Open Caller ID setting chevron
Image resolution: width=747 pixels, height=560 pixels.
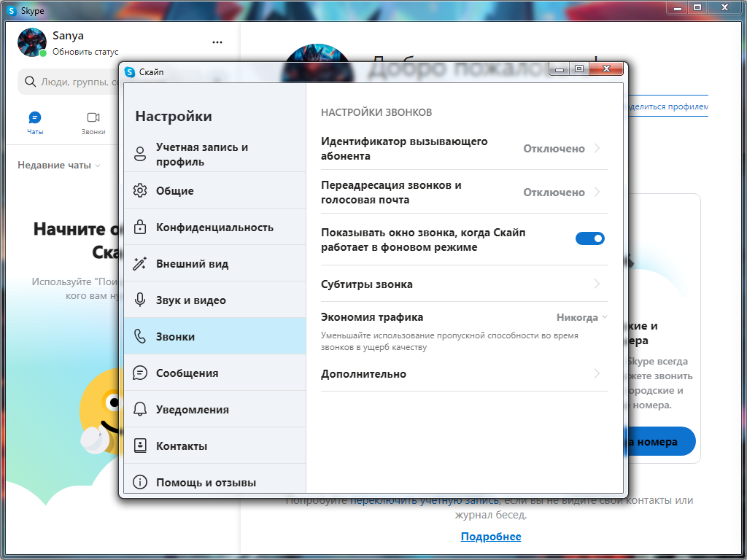[597, 149]
